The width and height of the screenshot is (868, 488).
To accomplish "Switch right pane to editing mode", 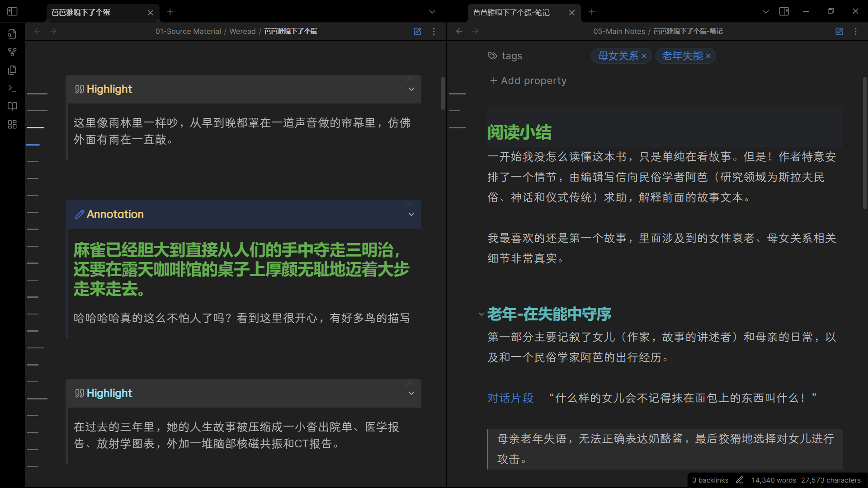I will (839, 31).
